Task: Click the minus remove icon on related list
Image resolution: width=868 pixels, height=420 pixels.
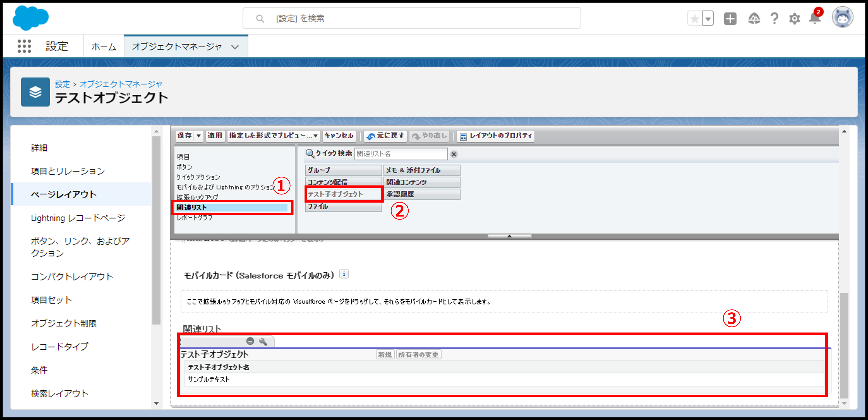Action: pos(250,341)
